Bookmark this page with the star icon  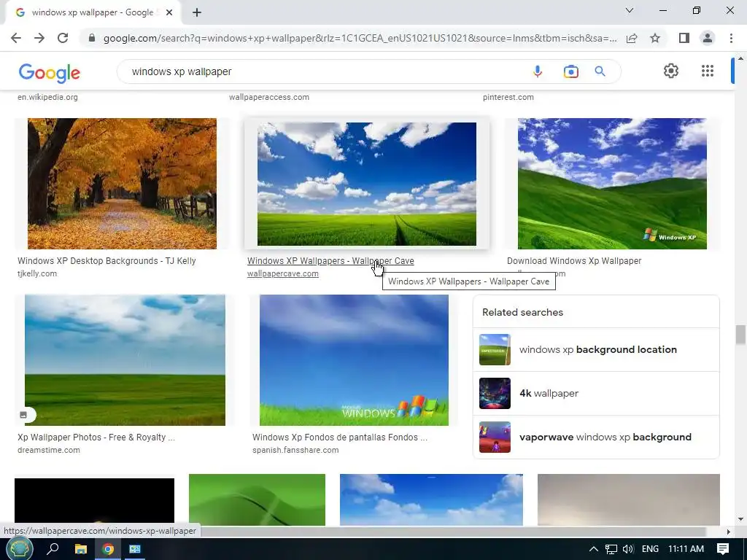(655, 38)
